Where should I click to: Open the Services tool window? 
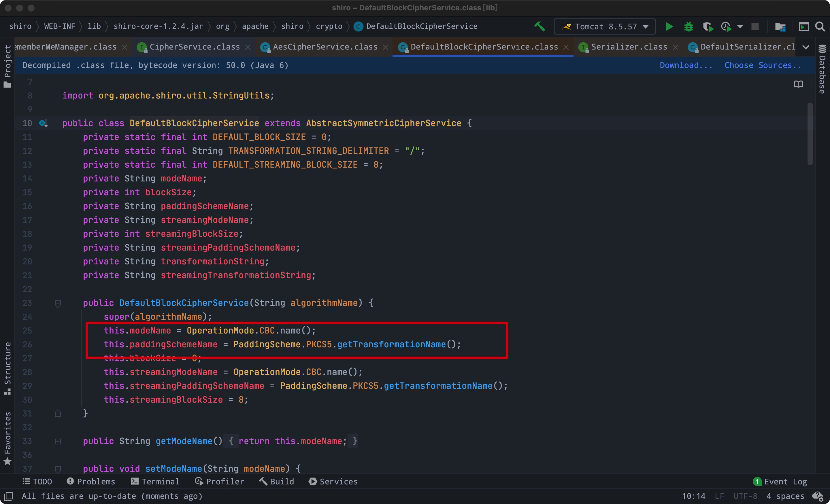pos(333,482)
